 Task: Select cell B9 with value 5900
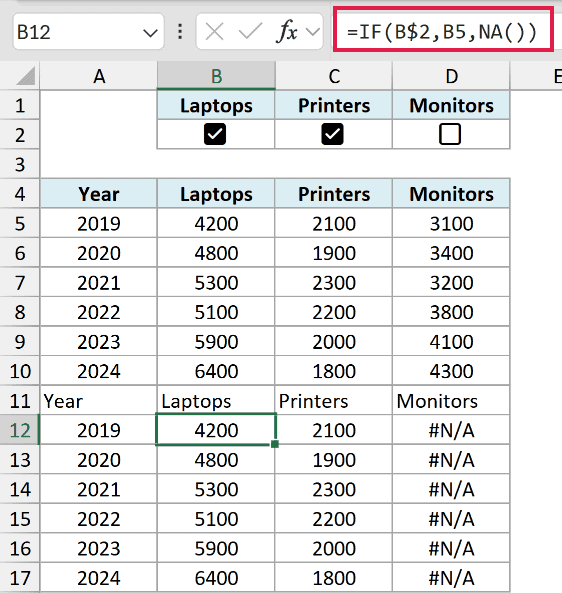click(x=216, y=341)
